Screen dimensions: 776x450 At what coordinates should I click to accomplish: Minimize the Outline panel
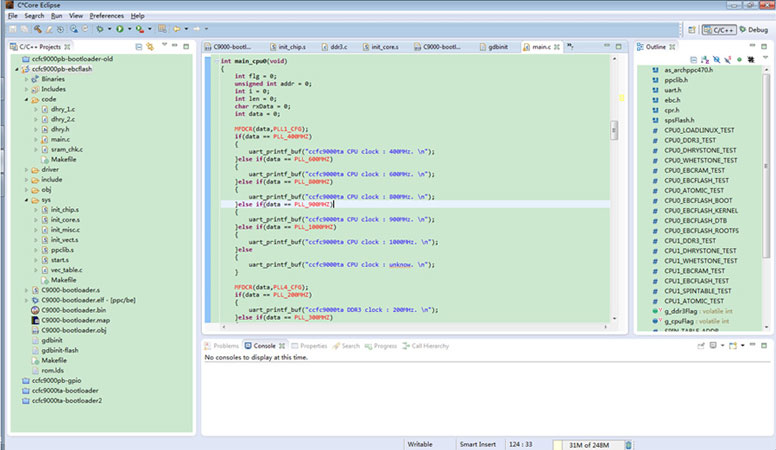(x=752, y=47)
